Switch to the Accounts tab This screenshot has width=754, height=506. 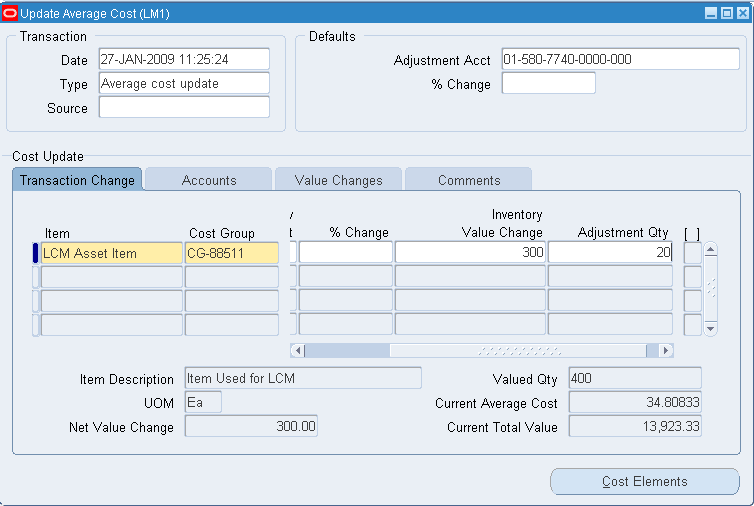click(x=209, y=180)
